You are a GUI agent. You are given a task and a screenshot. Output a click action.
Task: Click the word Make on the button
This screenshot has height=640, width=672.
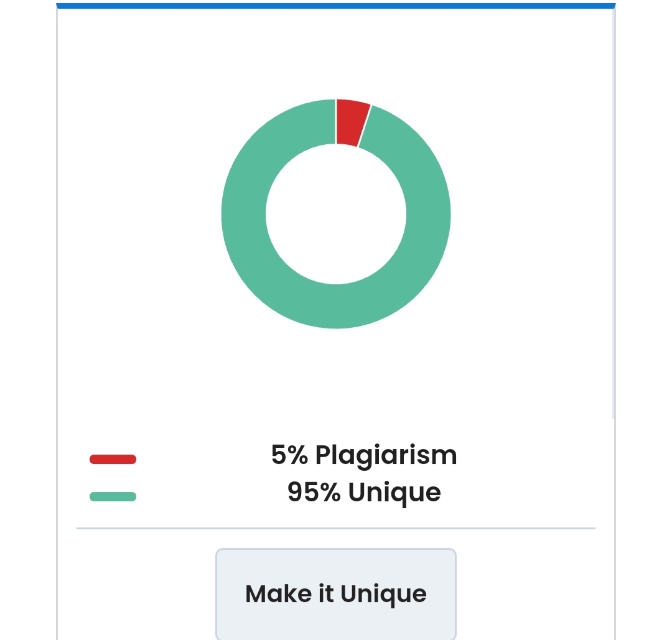pyautogui.click(x=278, y=594)
